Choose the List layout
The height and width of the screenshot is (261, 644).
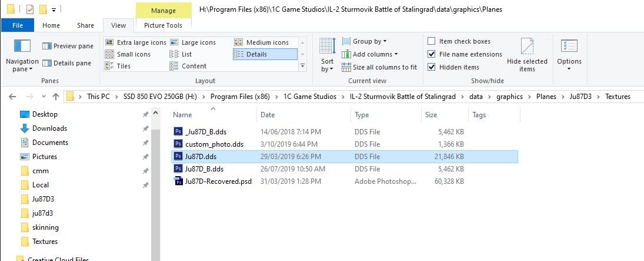click(181, 54)
